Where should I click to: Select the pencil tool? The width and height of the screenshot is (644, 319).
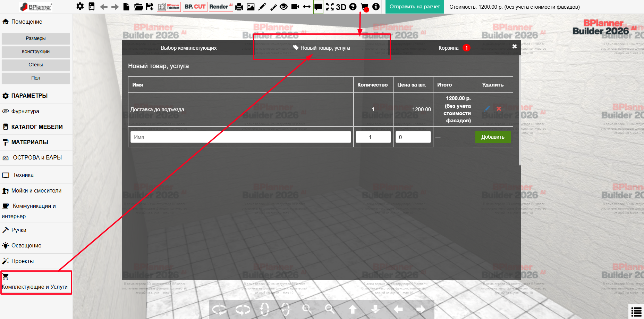262,7
